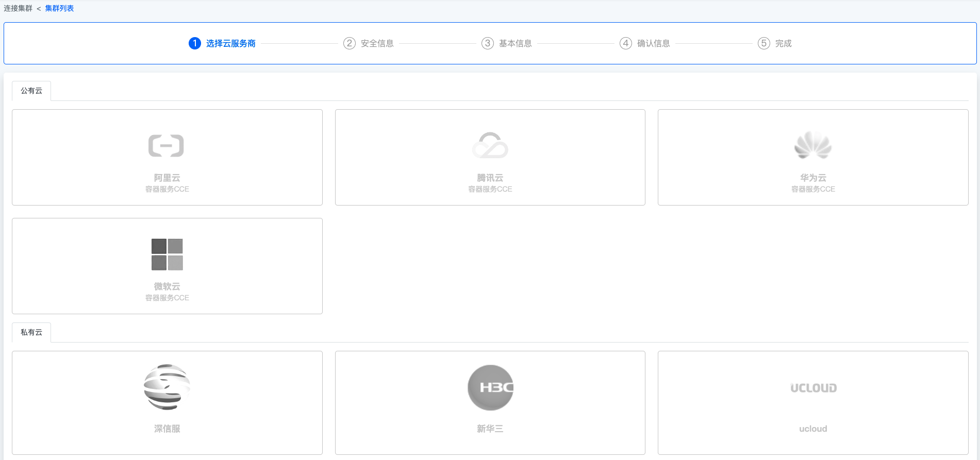Screen dimensions: 980x460
Task: Click the step 4 circle icon
Action: [x=626, y=43]
